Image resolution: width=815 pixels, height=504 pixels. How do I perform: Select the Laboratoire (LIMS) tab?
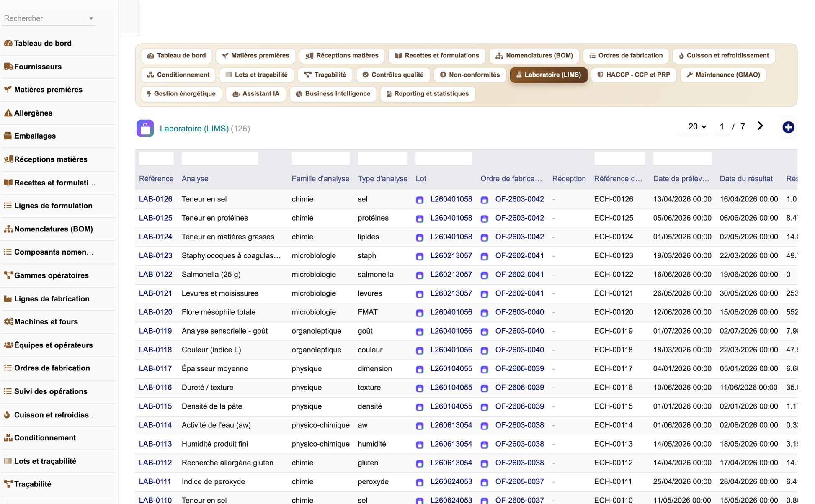[549, 75]
